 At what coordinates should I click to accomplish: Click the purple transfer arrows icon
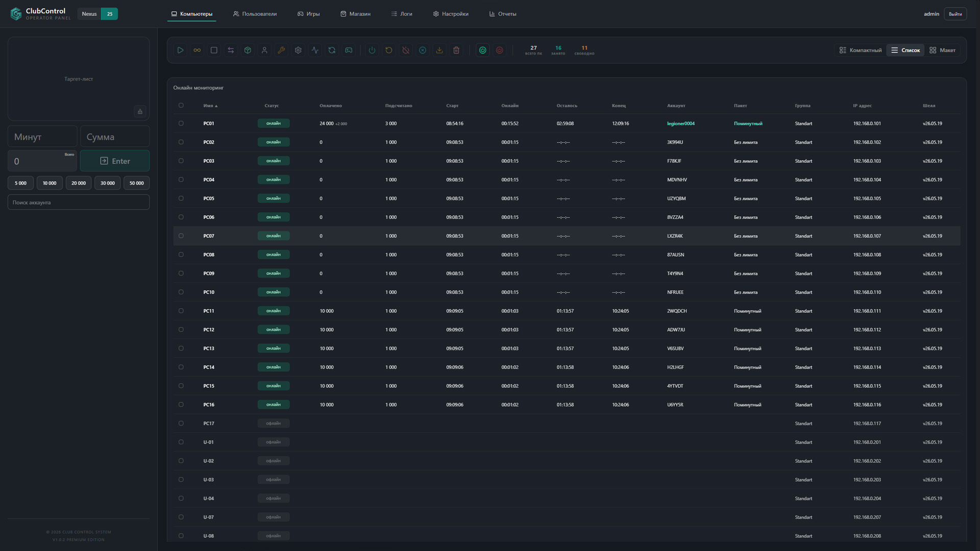(231, 50)
